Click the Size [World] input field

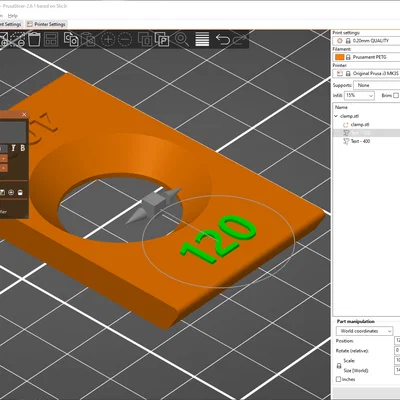coord(397,370)
